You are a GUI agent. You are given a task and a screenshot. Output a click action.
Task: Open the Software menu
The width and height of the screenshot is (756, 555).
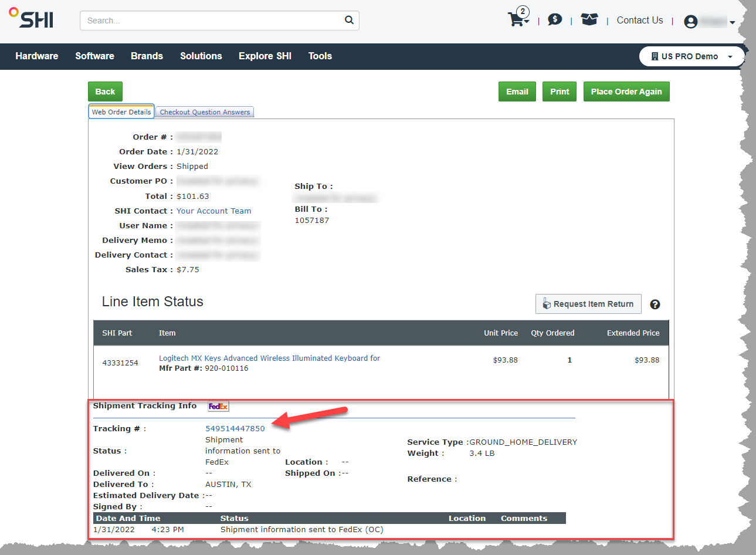(x=94, y=56)
